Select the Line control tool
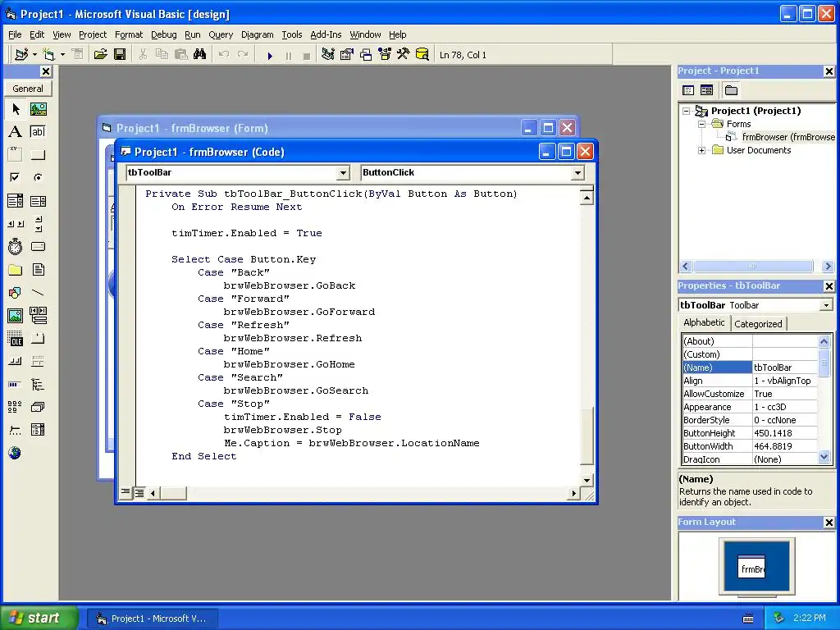Screen dimensions: 840x630 coord(38,293)
